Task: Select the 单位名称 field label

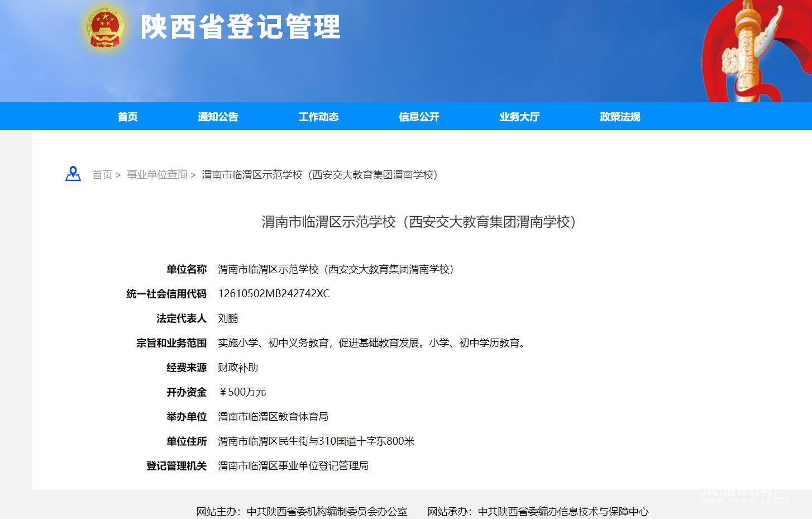Action: click(187, 269)
